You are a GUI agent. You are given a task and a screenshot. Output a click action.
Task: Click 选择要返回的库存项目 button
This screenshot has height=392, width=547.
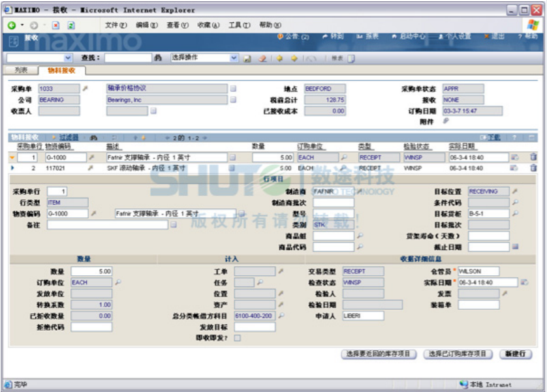point(378,354)
